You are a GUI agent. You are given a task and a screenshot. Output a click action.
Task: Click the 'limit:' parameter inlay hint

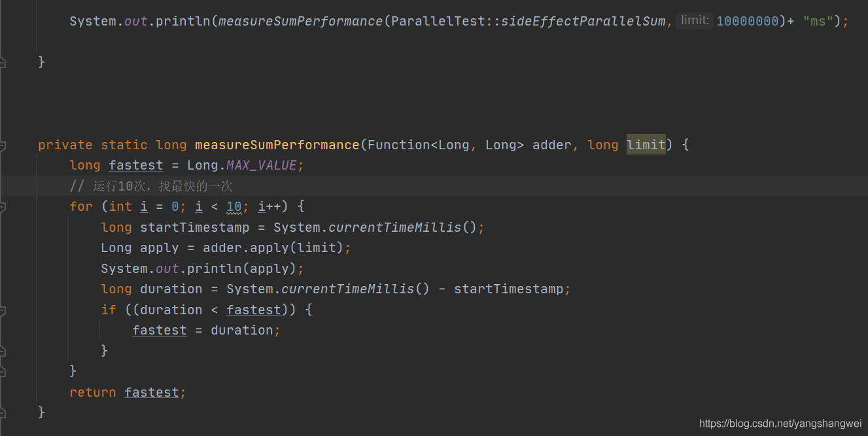pyautogui.click(x=694, y=21)
